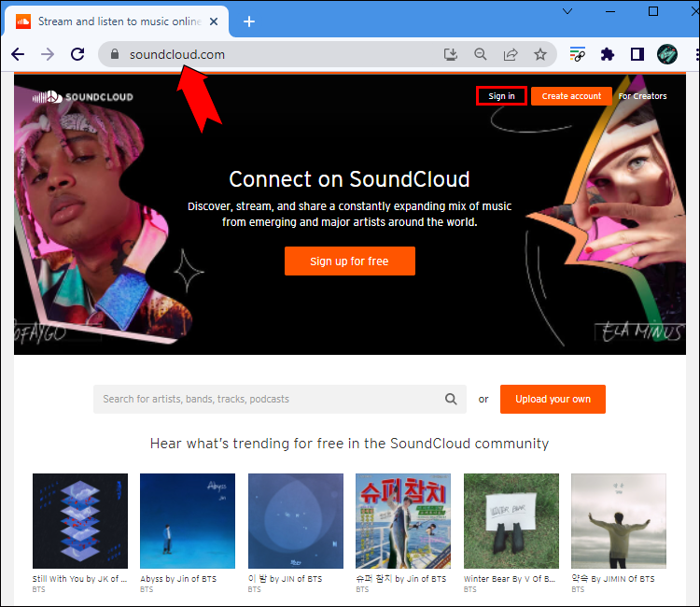Click the BTS artist link under 이 밤
Viewport: 700px width, 607px height.
click(254, 589)
